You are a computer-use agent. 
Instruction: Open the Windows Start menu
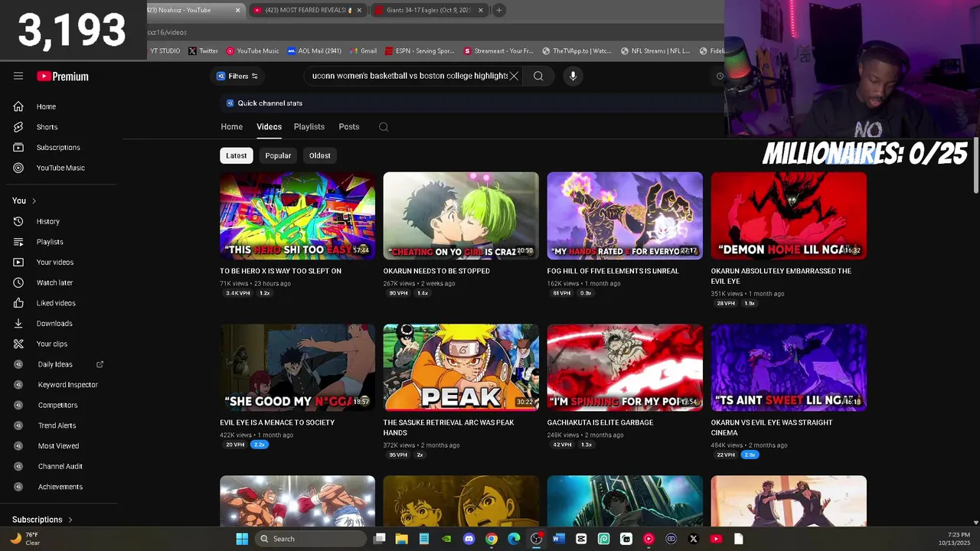pyautogui.click(x=242, y=539)
